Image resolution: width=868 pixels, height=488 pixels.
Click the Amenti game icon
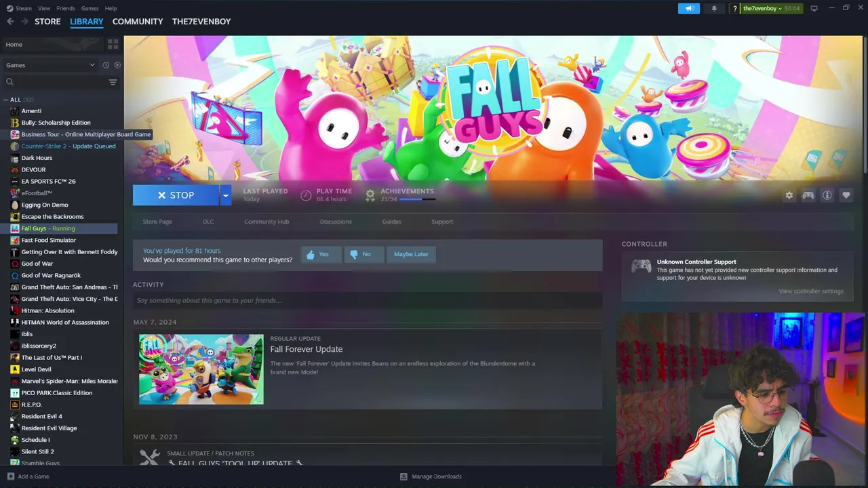[x=15, y=110]
